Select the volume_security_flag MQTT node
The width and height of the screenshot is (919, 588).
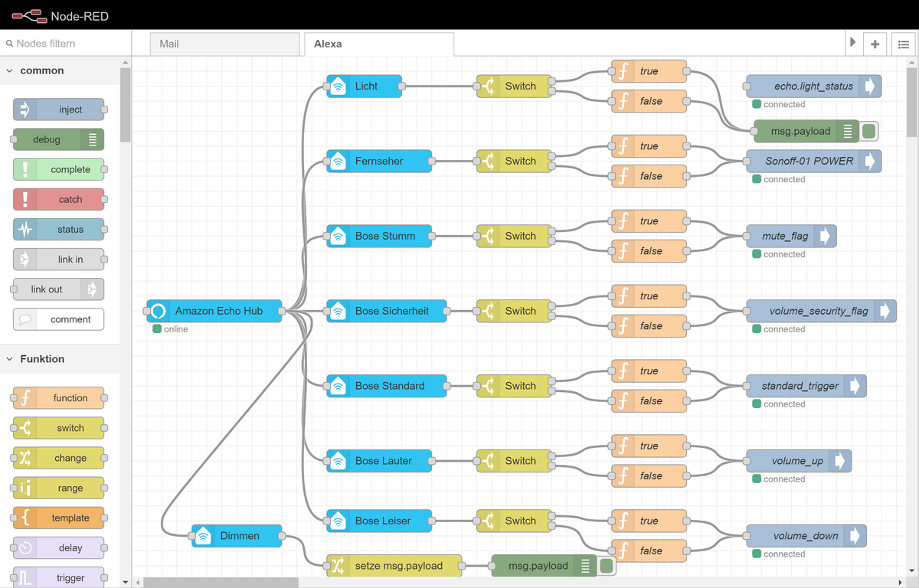[821, 311]
